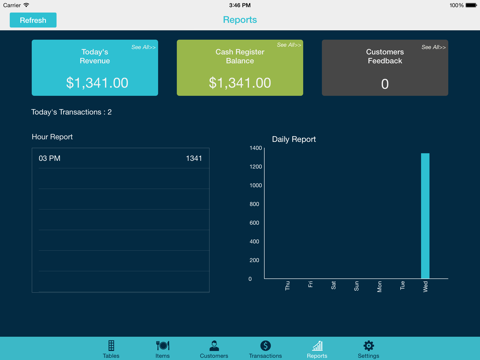Click the Sun axis label
Image resolution: width=480 pixels, height=360 pixels.
coord(356,286)
